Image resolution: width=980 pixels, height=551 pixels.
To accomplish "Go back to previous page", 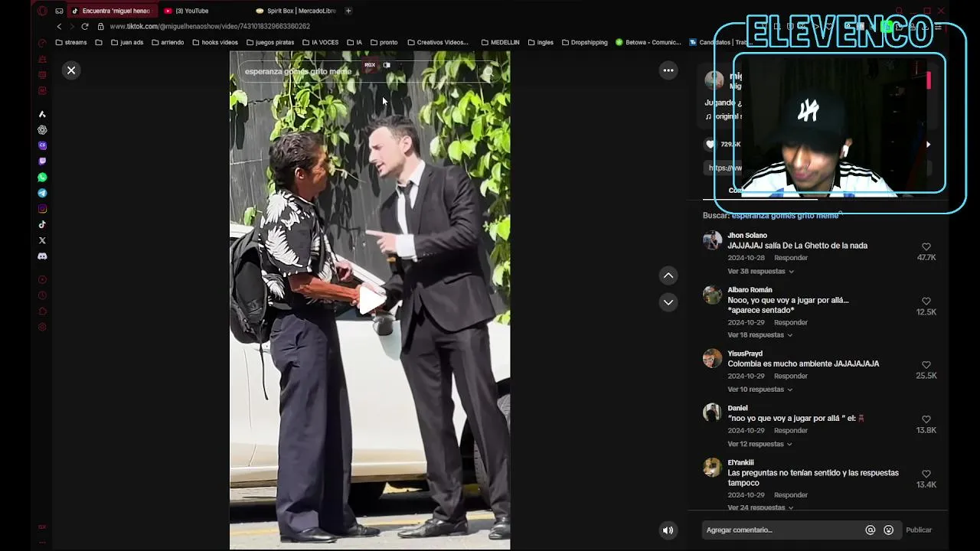I will pos(59,26).
